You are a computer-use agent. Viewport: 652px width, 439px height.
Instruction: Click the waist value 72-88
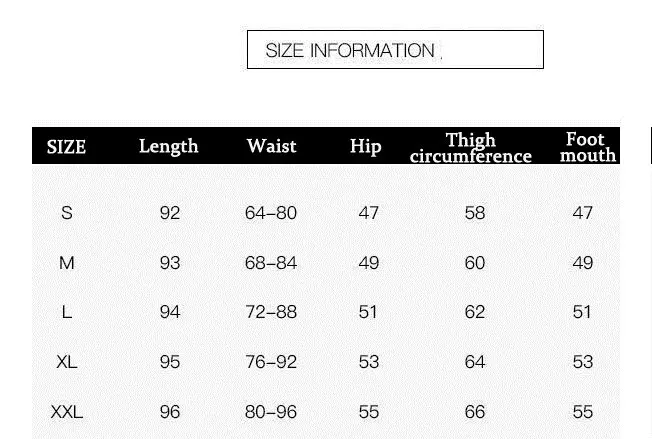271,312
